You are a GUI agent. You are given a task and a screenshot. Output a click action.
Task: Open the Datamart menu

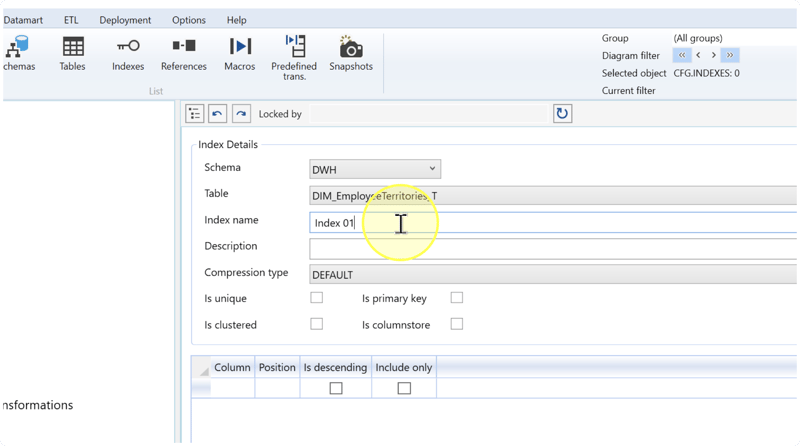click(23, 20)
